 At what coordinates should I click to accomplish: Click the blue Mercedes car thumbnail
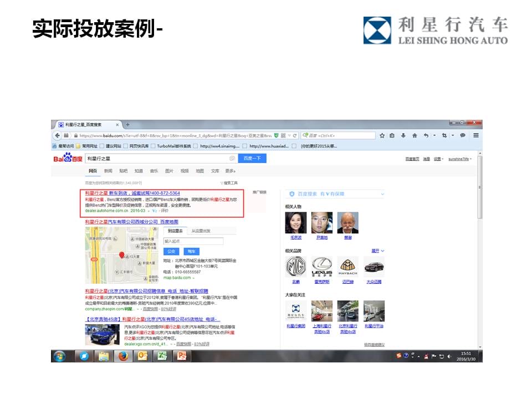click(102, 335)
